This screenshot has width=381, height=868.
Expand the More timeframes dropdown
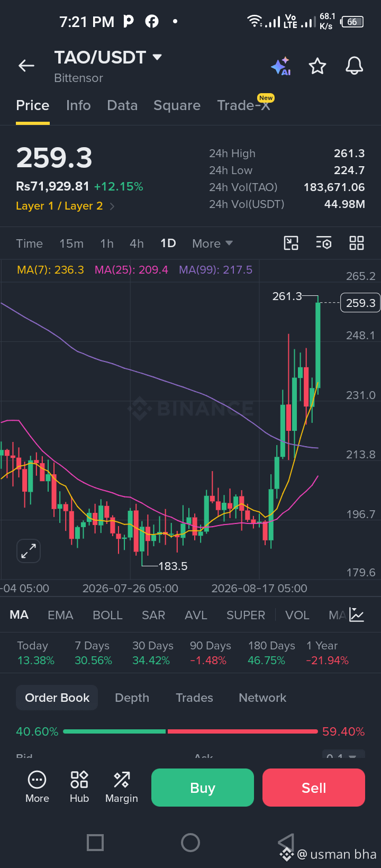212,243
